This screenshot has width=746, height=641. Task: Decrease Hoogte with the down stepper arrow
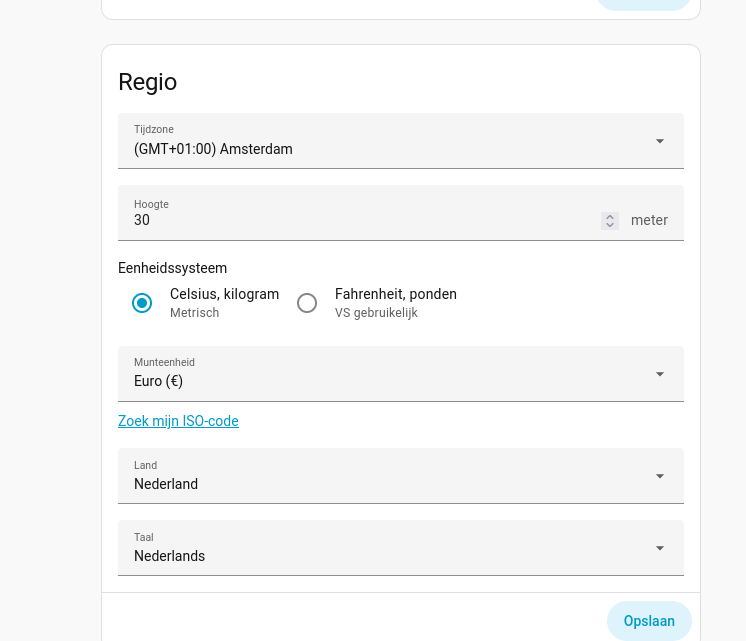click(610, 225)
